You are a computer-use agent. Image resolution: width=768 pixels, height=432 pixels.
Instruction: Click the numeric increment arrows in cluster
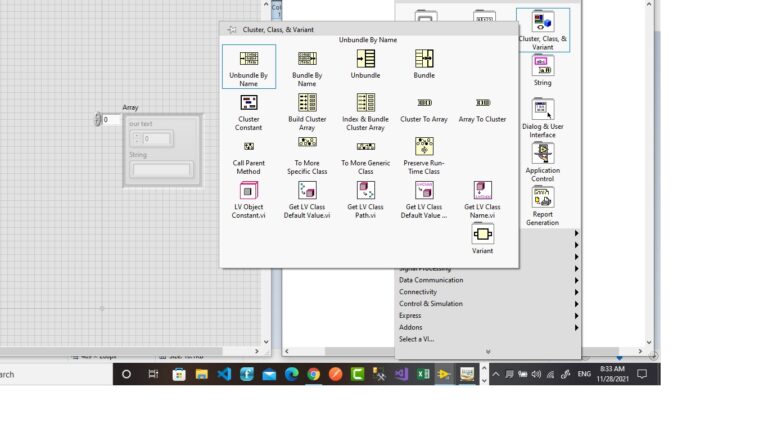click(137, 139)
